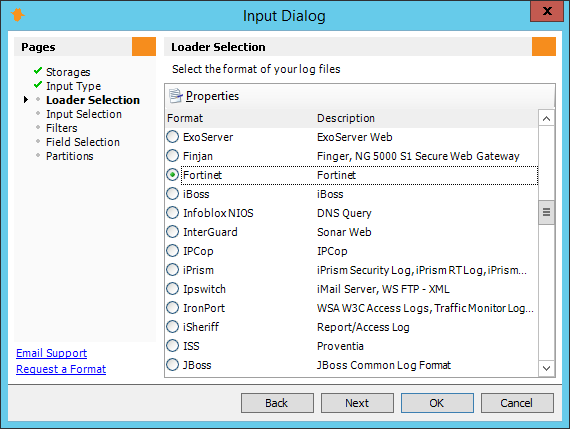Open the Request a Format link
This screenshot has height=429, width=570.
pos(61,369)
